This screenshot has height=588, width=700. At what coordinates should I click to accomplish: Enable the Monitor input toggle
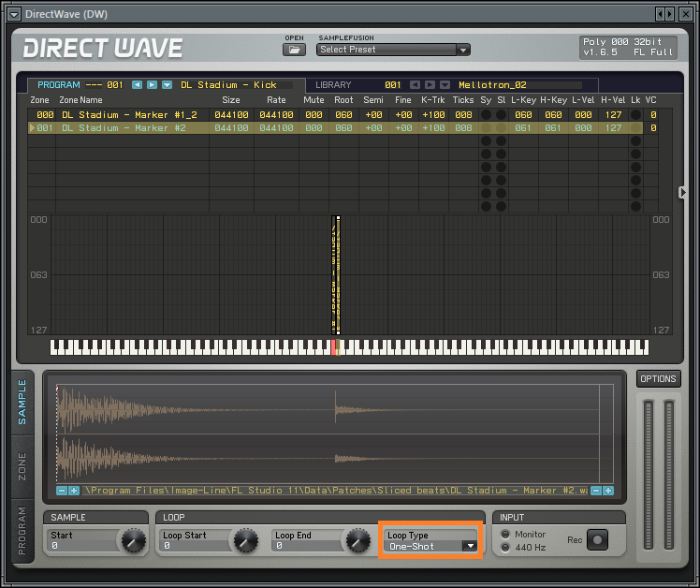(x=506, y=535)
